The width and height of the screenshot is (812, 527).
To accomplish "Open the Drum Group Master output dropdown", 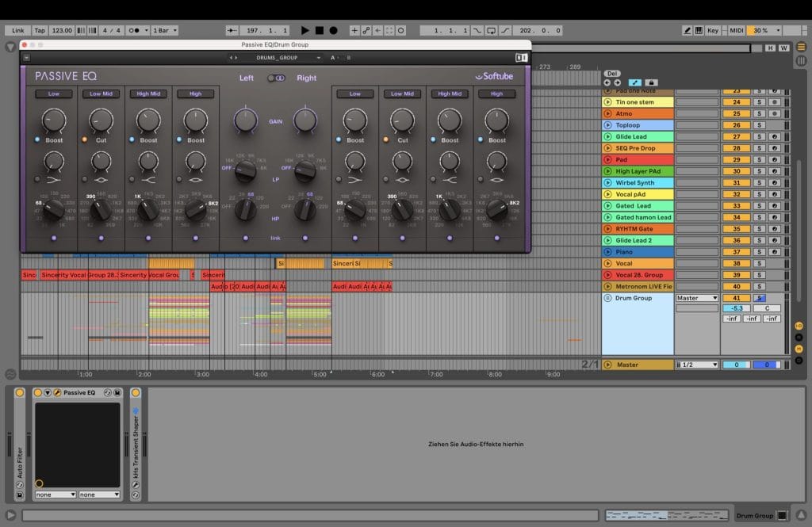I will coord(696,298).
